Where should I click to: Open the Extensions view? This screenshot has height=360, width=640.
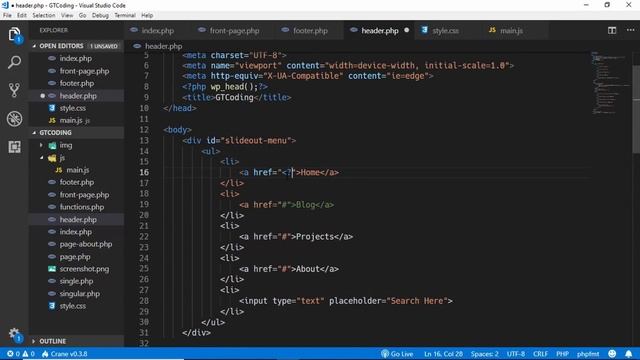click(x=14, y=147)
